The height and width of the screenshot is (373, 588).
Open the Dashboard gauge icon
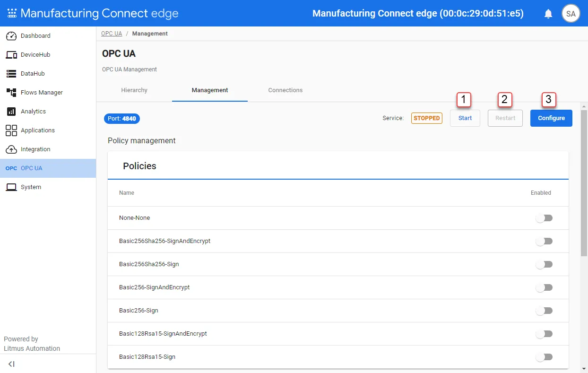pos(11,36)
